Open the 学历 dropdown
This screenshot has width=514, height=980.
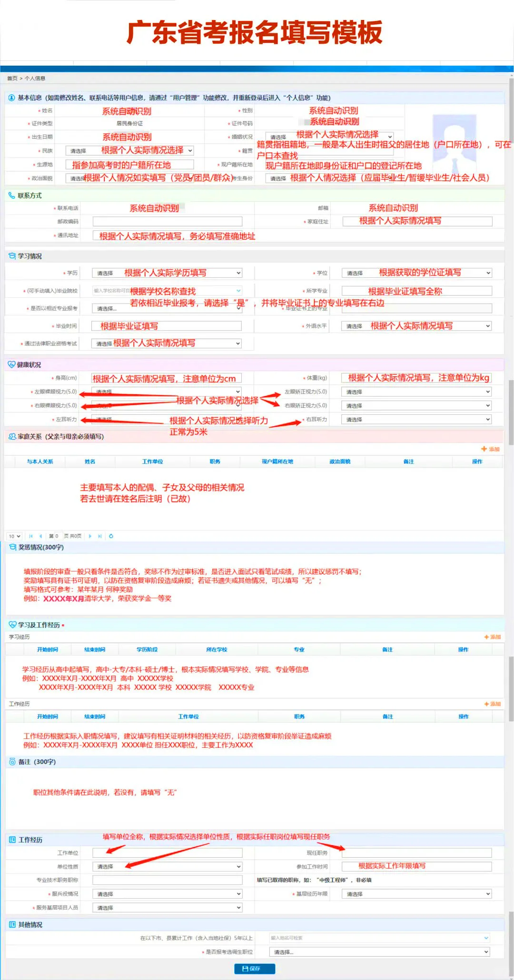pos(167,273)
